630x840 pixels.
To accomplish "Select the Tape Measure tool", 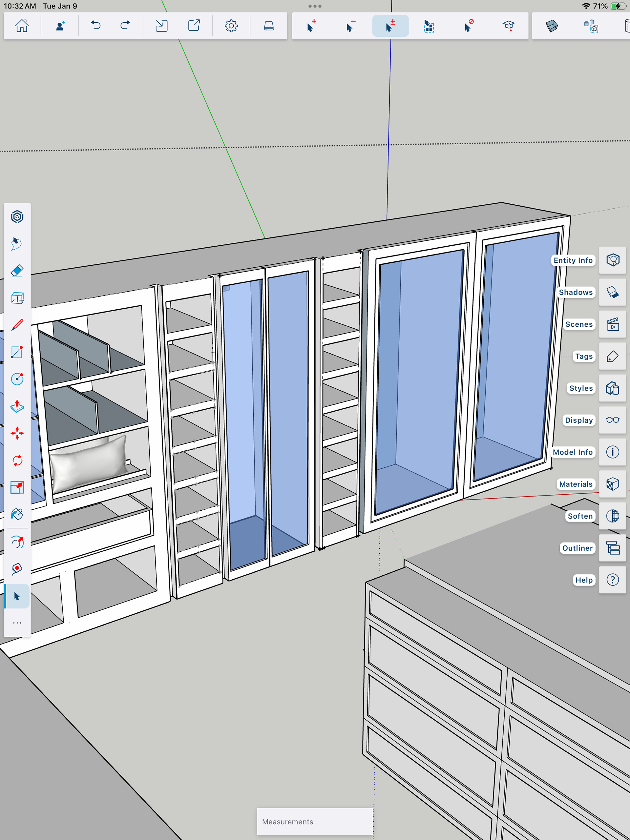I will (x=17, y=568).
